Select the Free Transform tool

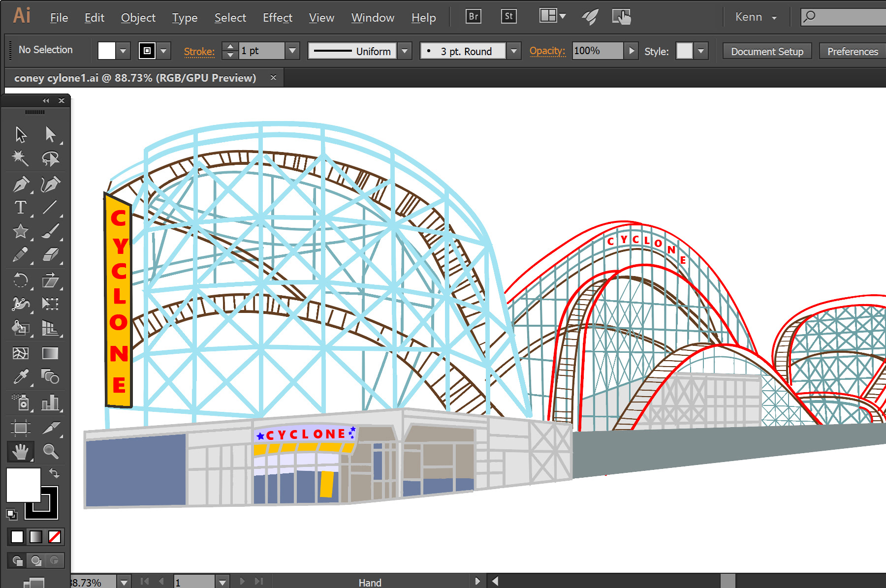[x=50, y=304]
